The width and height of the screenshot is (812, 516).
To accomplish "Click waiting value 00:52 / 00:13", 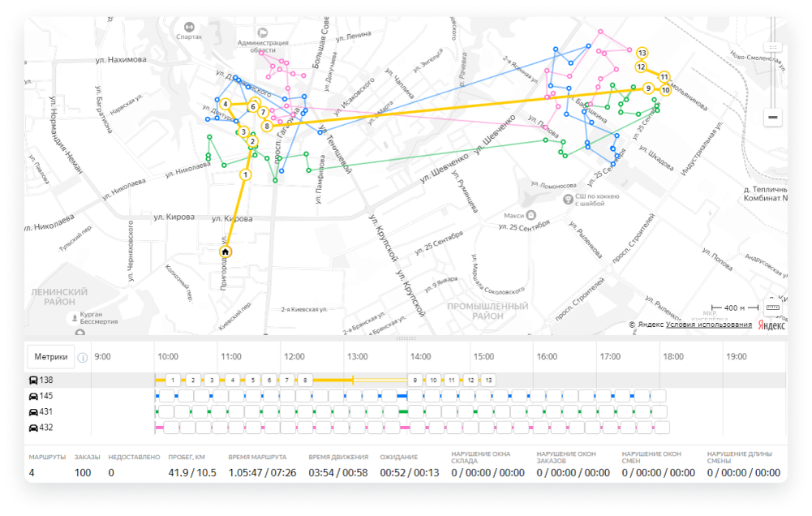I will (410, 473).
